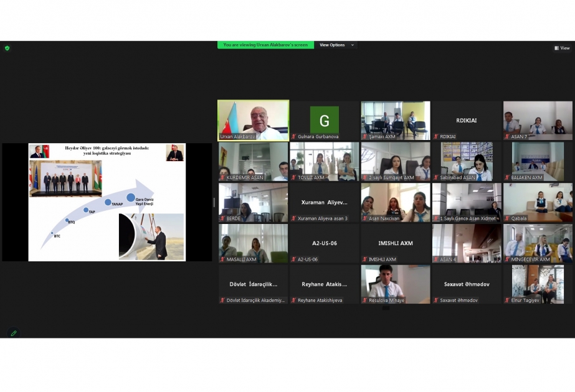Select Urxan Alakbarov's active speaker video

(x=253, y=120)
